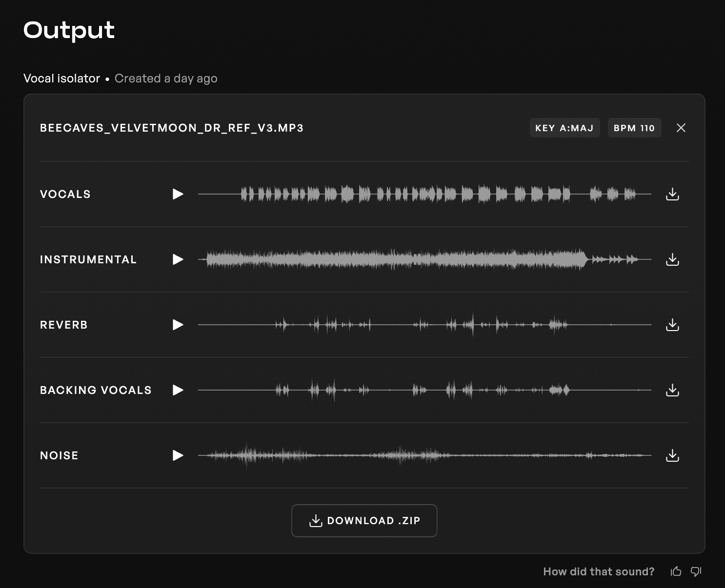The height and width of the screenshot is (588, 725).
Task: Click 'How did that sound?' text
Action: click(x=599, y=571)
